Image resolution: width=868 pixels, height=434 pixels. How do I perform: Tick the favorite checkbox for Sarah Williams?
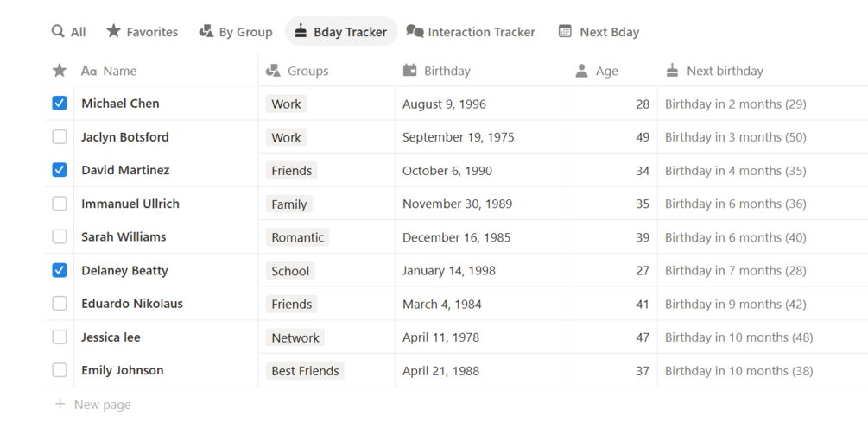[x=59, y=237]
